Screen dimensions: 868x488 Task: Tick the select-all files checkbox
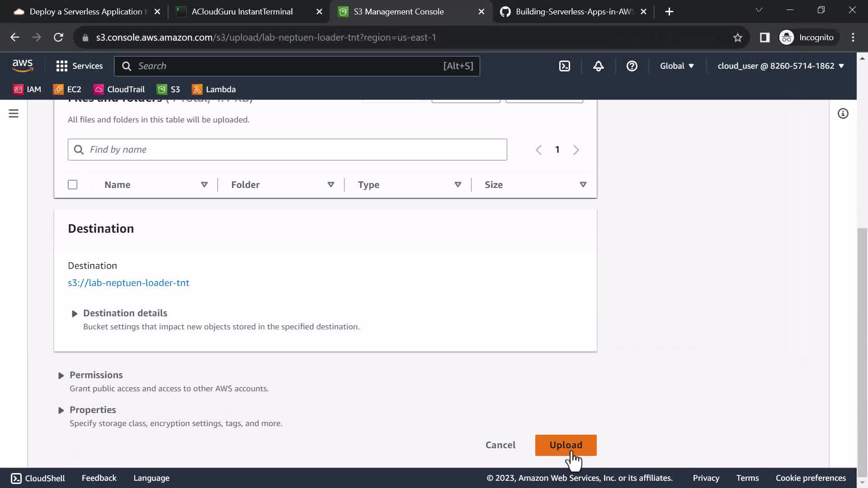point(72,184)
